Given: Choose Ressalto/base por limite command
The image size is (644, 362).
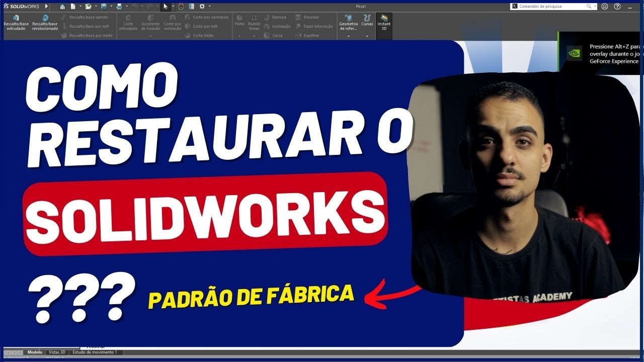Looking at the screenshot, I should click(x=87, y=35).
